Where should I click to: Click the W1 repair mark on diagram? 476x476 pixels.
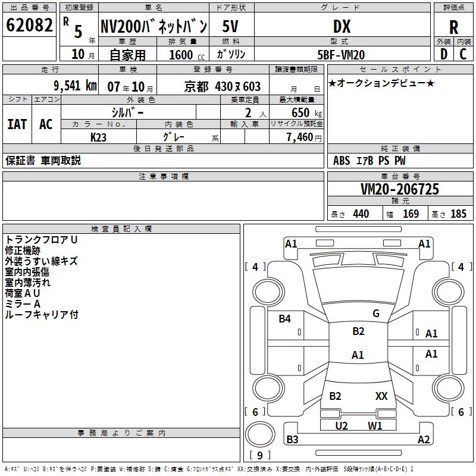pyautogui.click(x=375, y=425)
